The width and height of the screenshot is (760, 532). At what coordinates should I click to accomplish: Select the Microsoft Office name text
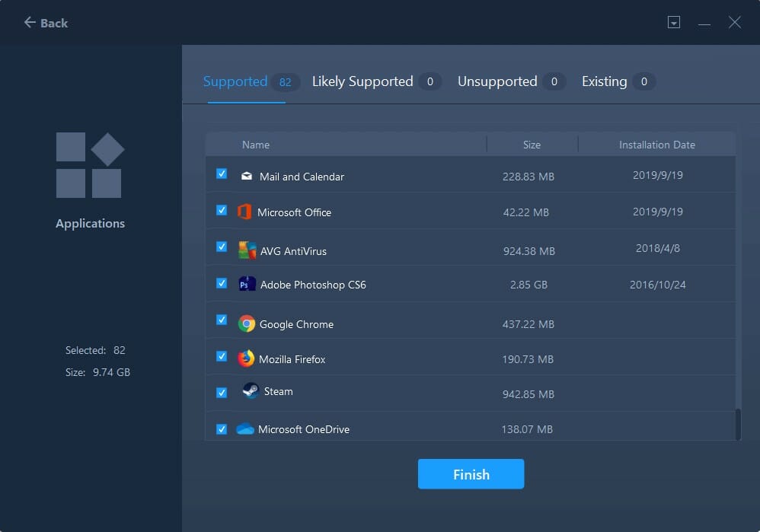[x=294, y=212]
